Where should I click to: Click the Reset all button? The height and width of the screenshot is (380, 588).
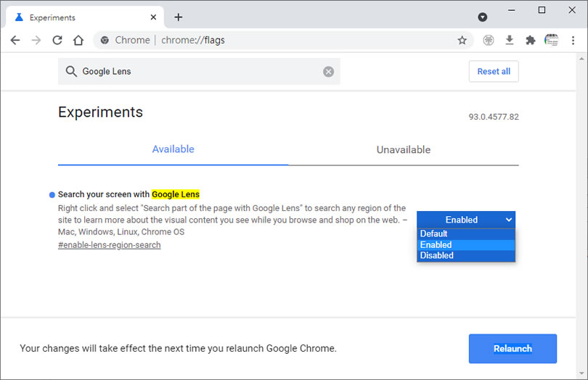494,71
